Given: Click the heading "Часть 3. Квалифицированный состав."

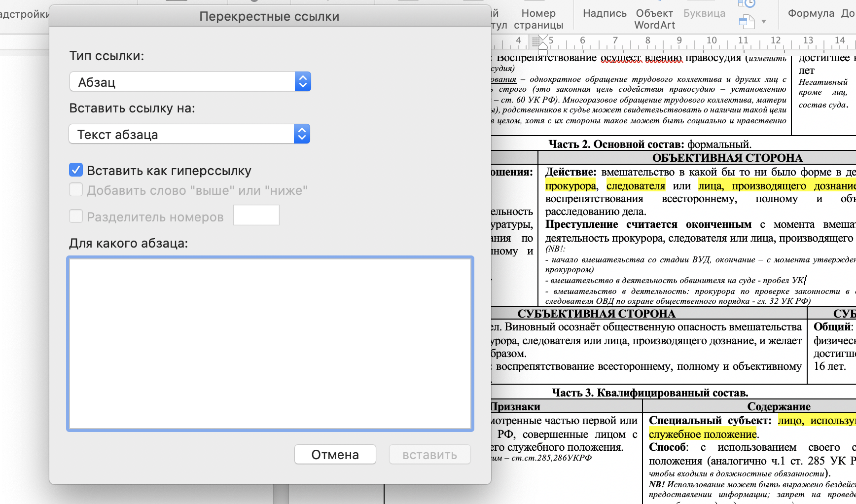Looking at the screenshot, I should (x=650, y=393).
